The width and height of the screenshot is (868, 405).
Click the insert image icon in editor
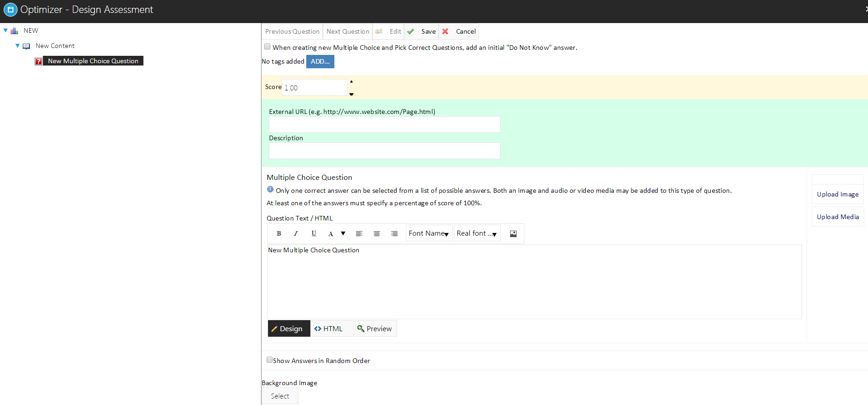tap(513, 234)
